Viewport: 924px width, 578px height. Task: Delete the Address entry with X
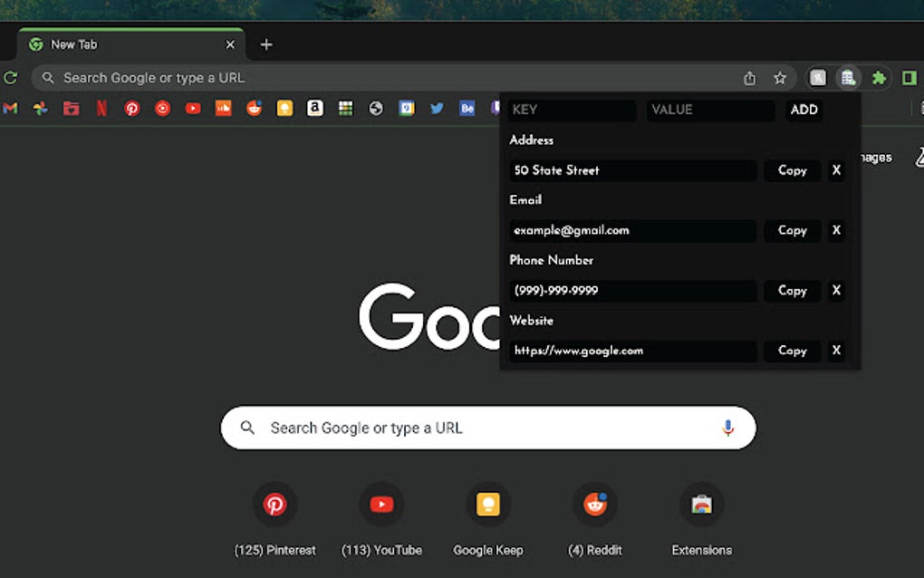(x=836, y=170)
